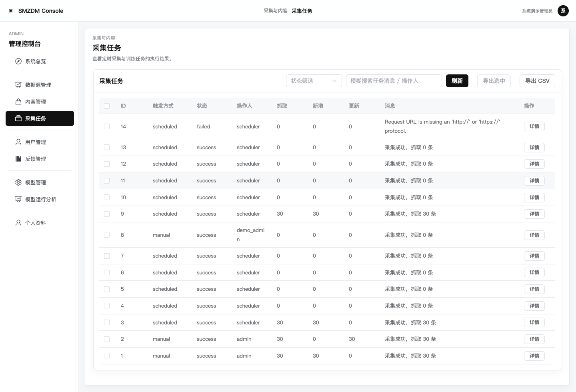Click the content management bag icon
This screenshot has width=576, height=392.
point(18,102)
